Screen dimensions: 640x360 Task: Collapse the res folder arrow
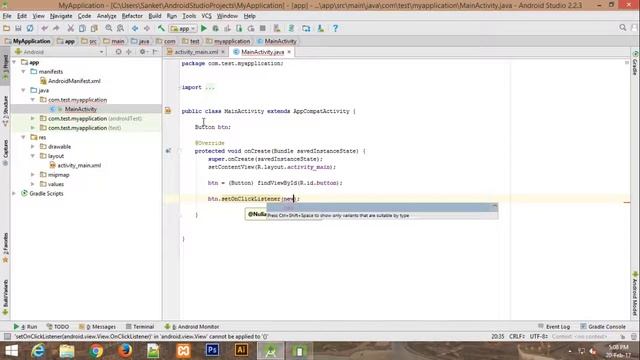(24, 137)
